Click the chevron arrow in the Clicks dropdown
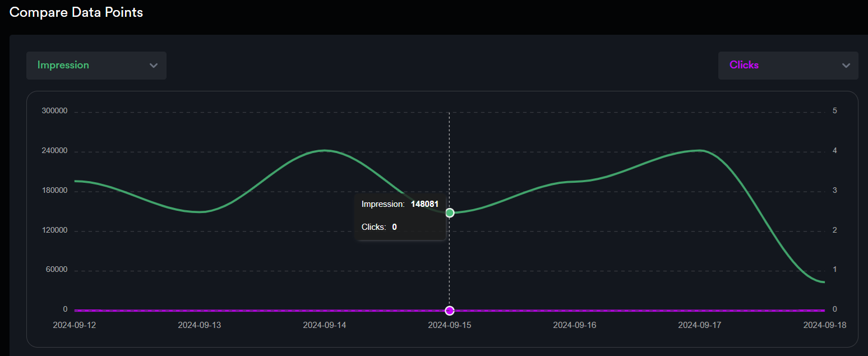This screenshot has width=868, height=356. coord(846,66)
